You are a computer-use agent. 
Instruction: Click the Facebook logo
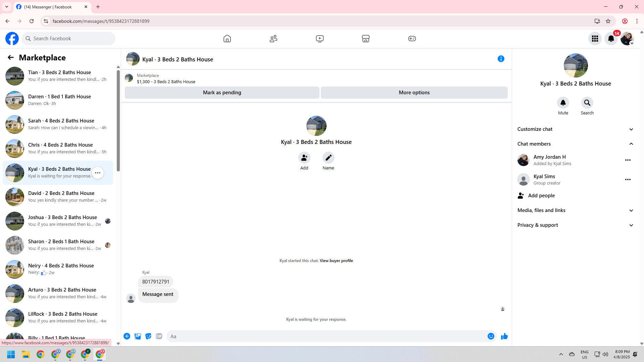click(x=12, y=39)
